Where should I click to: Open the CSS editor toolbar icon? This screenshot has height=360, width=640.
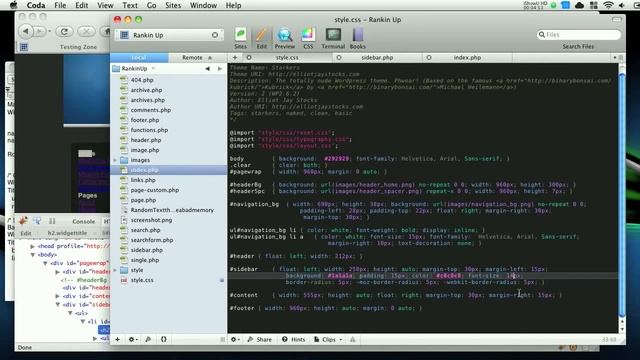click(308, 38)
